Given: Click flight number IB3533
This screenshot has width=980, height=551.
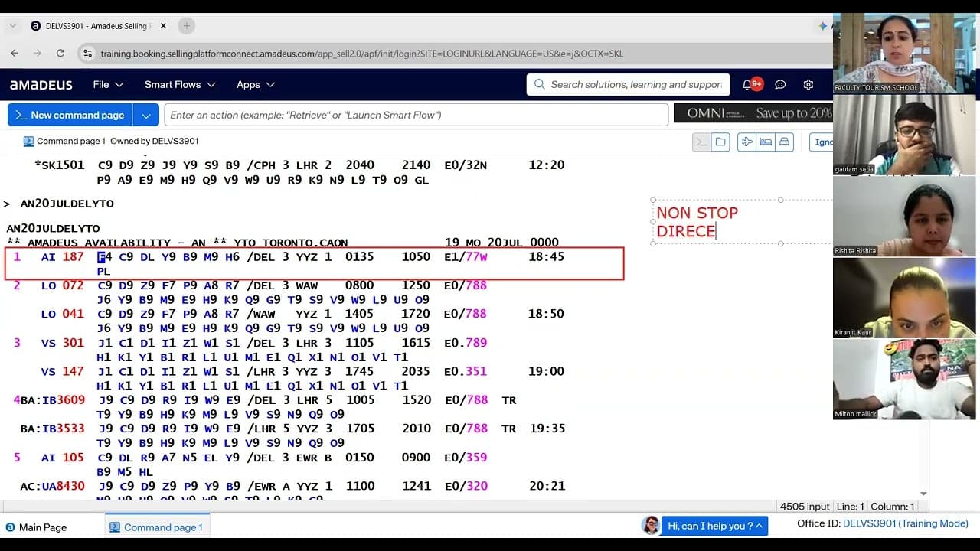Looking at the screenshot, I should 63,429.
